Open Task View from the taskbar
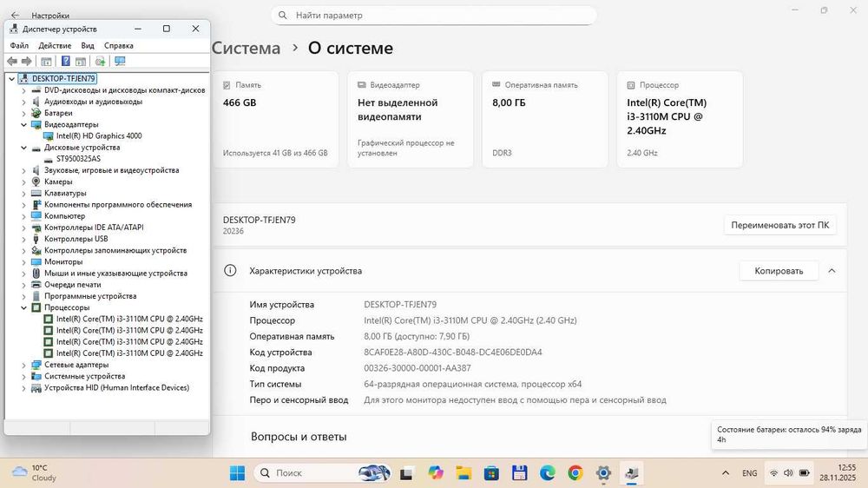The image size is (868, 488). (406, 473)
